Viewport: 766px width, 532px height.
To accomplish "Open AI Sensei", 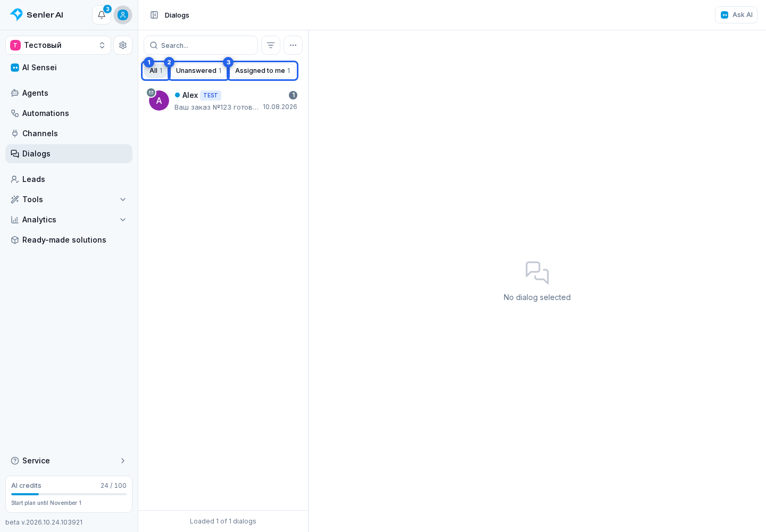I will (69, 68).
